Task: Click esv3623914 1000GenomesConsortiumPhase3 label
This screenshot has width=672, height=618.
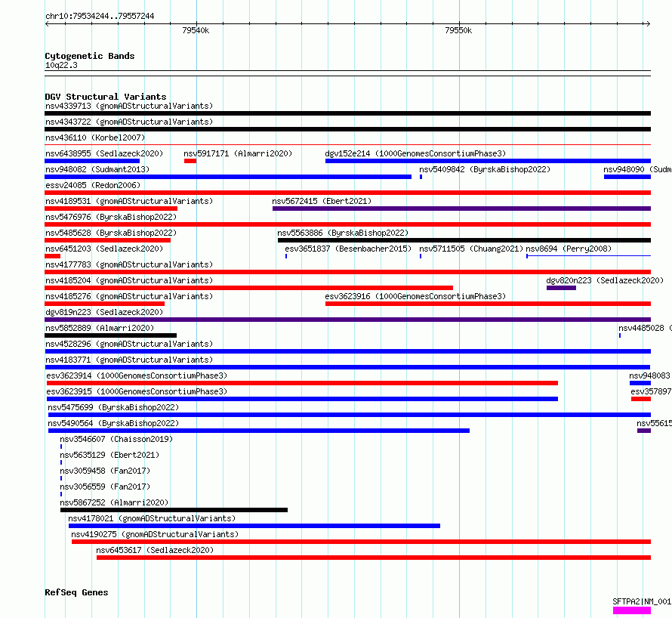Action: pyautogui.click(x=137, y=375)
